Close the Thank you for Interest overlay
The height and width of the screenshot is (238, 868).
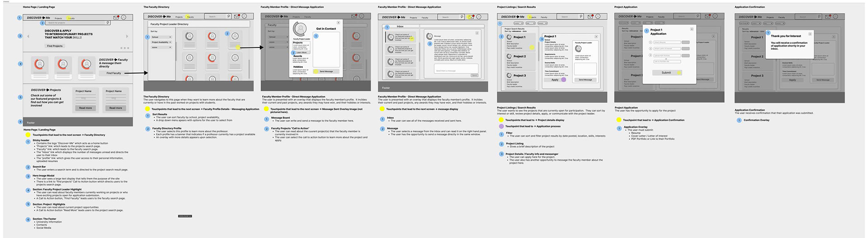810,34
